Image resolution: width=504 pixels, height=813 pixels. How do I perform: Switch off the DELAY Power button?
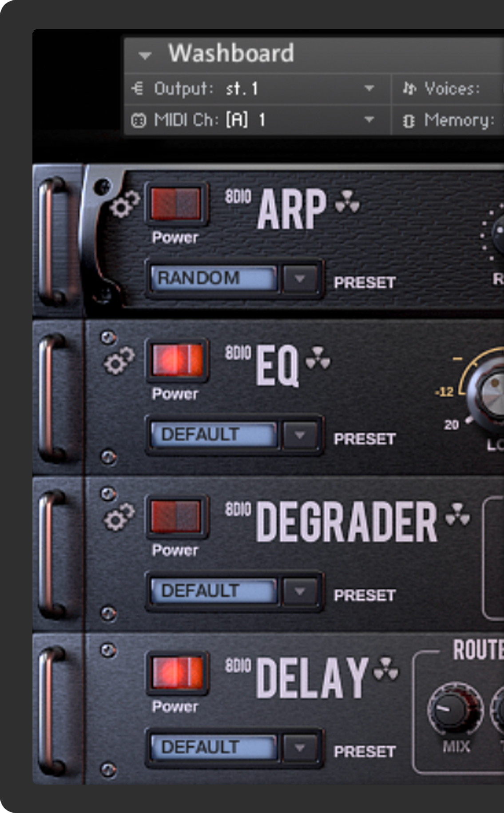pos(176,673)
